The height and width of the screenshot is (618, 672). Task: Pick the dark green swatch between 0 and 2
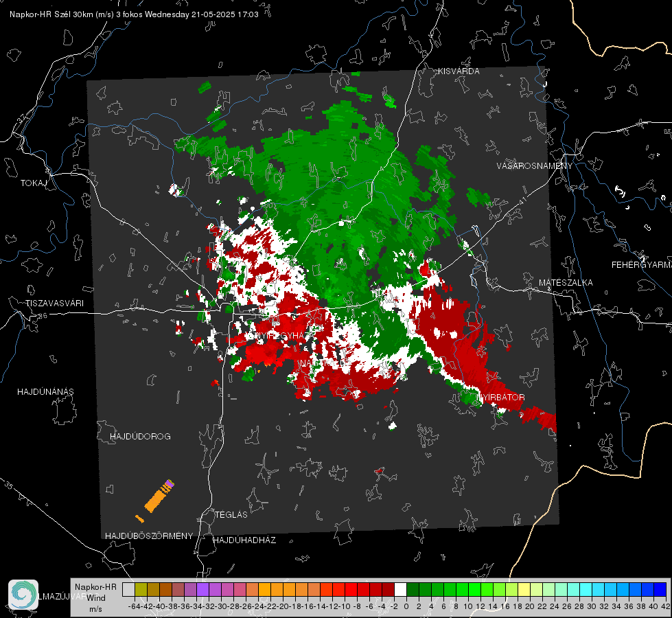click(x=413, y=589)
